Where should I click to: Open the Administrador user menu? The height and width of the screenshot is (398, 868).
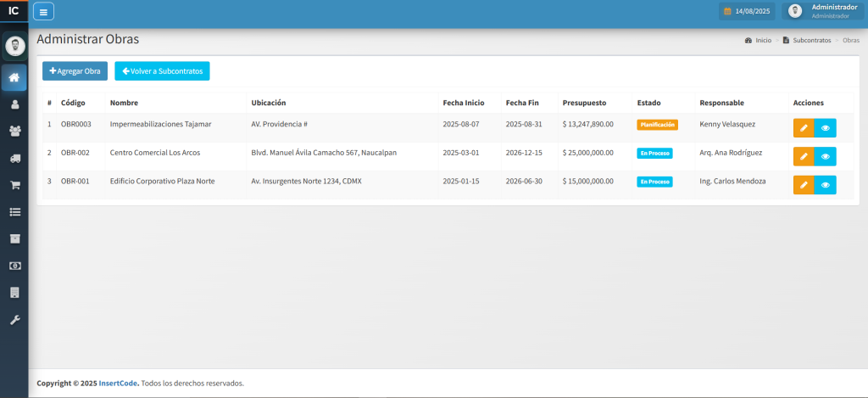pyautogui.click(x=824, y=11)
